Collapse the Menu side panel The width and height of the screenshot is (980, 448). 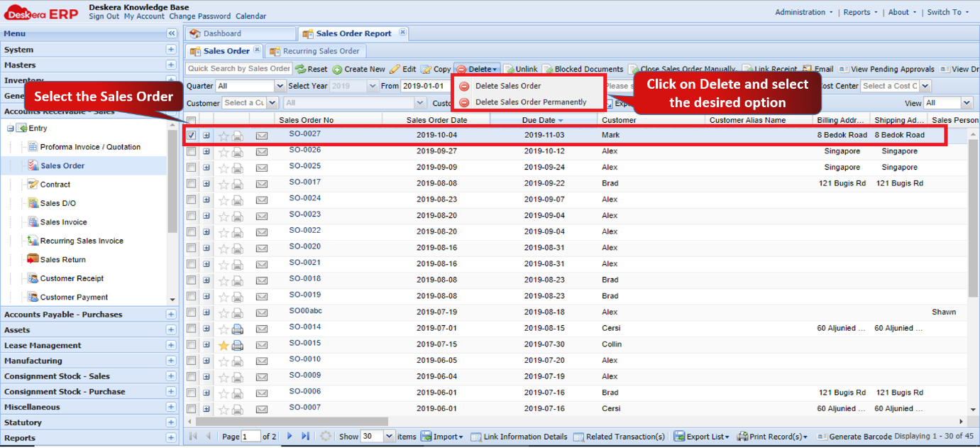171,33
